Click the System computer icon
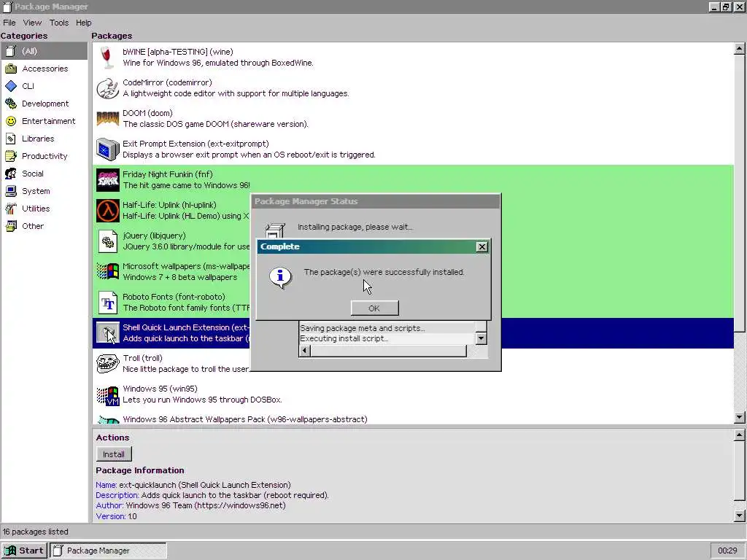The width and height of the screenshot is (747, 560). [11, 191]
